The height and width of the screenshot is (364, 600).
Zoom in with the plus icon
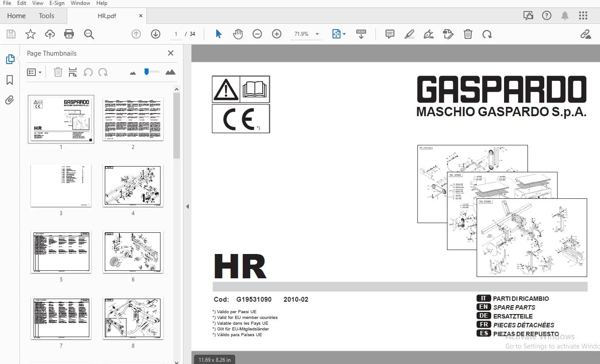tap(277, 34)
